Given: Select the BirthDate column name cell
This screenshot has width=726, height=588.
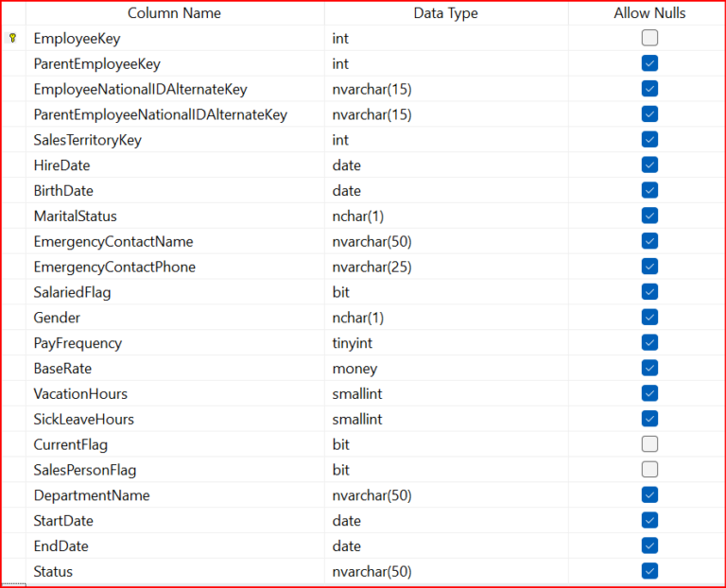Looking at the screenshot, I should tap(175, 190).
